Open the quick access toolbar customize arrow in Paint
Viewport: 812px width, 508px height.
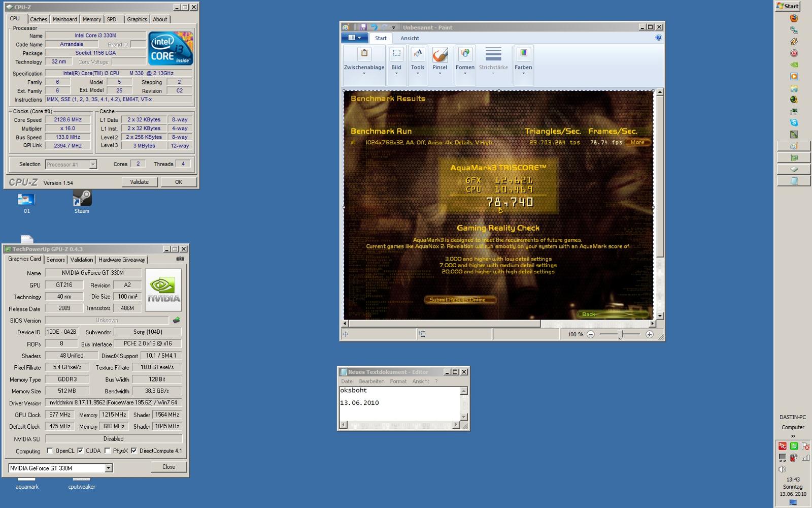pyautogui.click(x=393, y=27)
